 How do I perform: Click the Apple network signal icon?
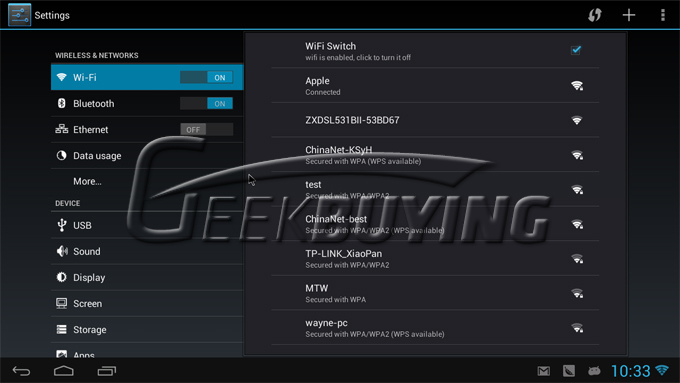coord(577,85)
